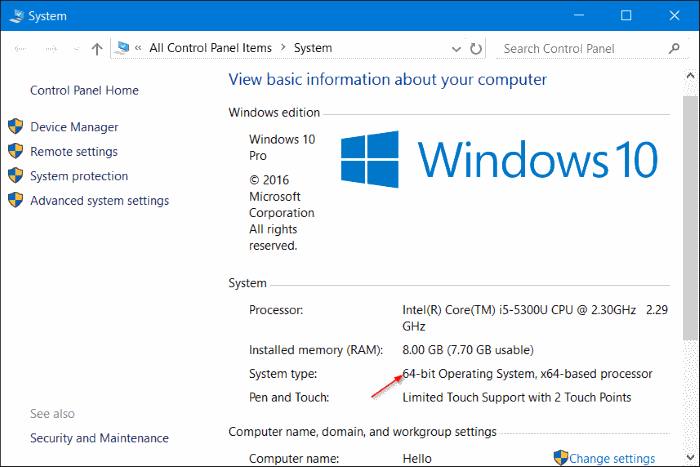Go up one level with Up arrow
Screen dimensions: 700x467
pos(97,48)
